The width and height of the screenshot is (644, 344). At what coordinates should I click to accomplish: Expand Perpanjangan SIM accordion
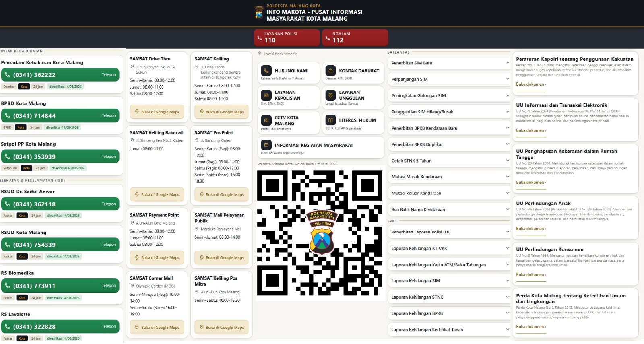point(449,79)
